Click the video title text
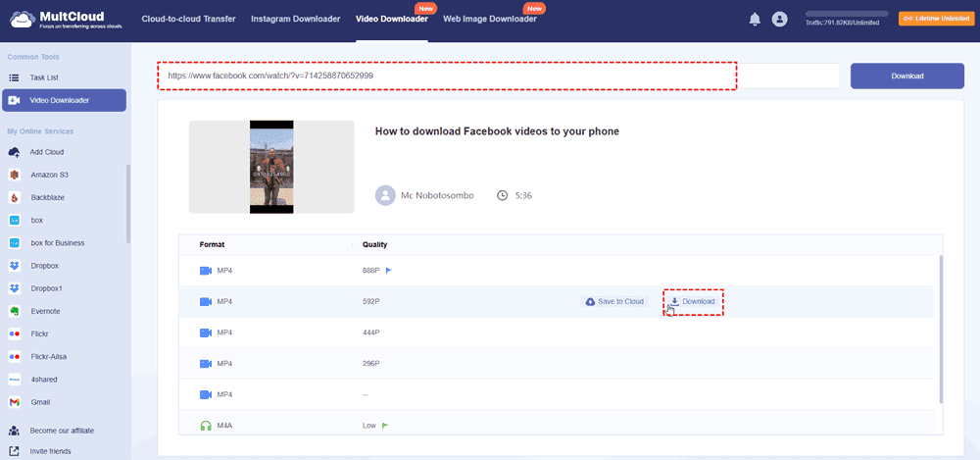Image resolution: width=980 pixels, height=460 pixels. coord(497,131)
